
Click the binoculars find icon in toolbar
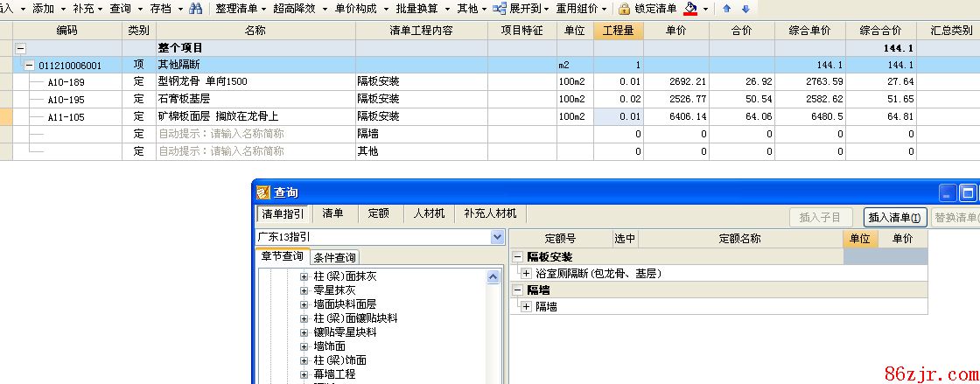click(x=196, y=9)
